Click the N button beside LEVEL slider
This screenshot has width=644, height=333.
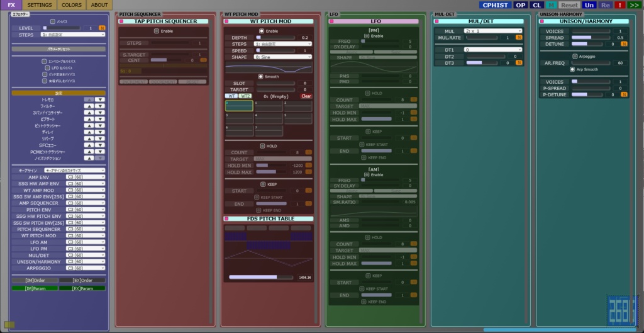(x=102, y=28)
